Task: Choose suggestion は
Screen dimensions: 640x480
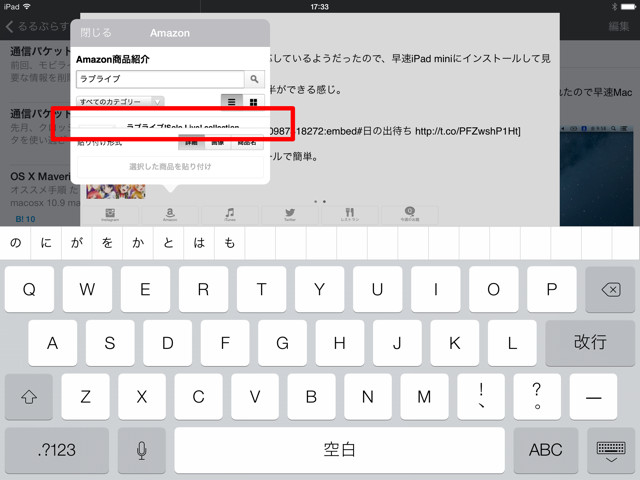Action: 199,243
